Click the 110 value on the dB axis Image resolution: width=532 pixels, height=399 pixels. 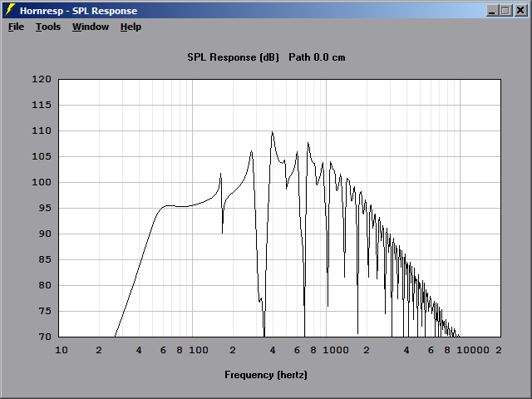(x=42, y=131)
